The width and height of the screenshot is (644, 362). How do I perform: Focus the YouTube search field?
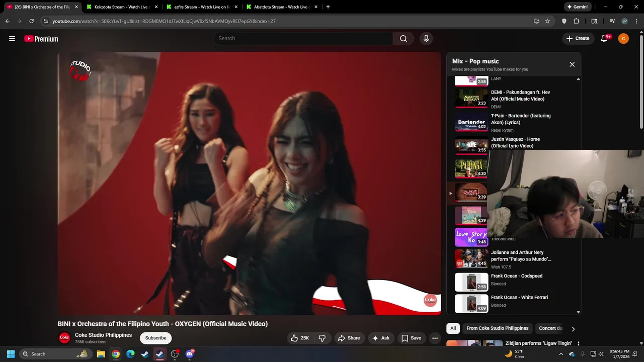click(303, 39)
